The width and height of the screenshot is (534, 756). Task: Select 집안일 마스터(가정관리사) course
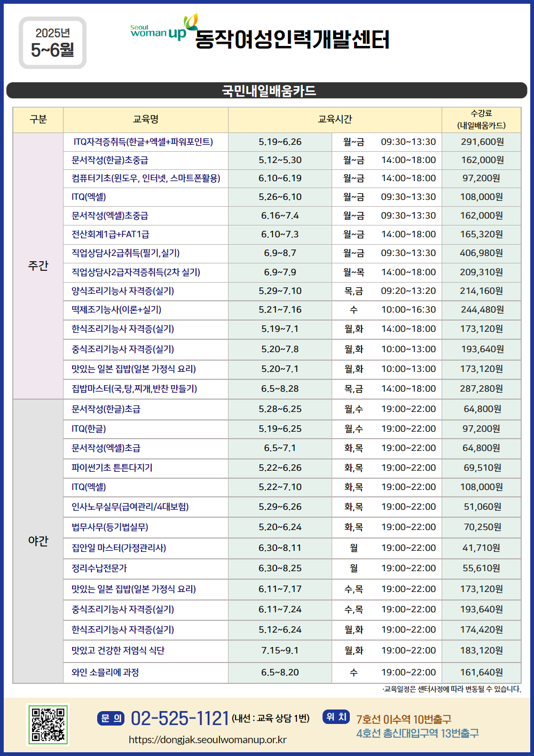pos(119,548)
